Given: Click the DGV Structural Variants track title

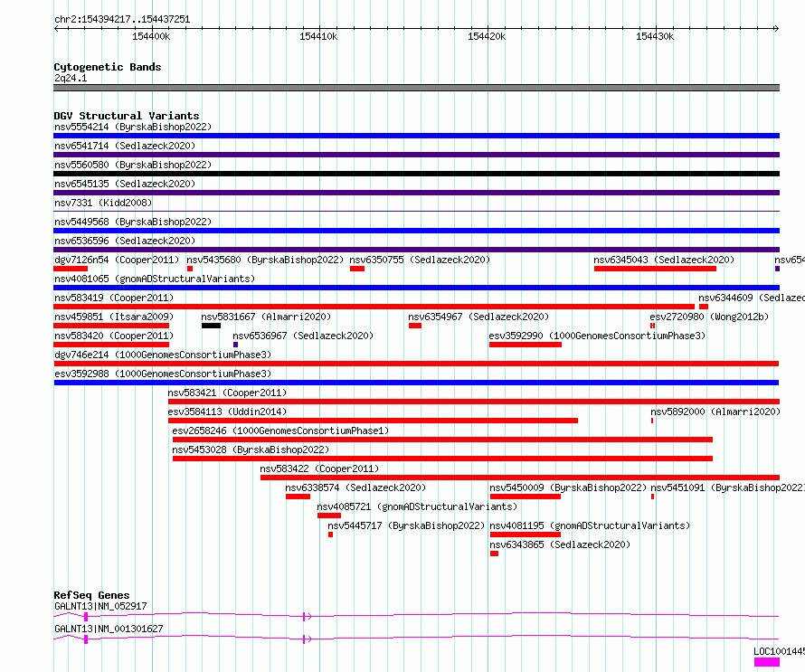Looking at the screenshot, I should (127, 116).
